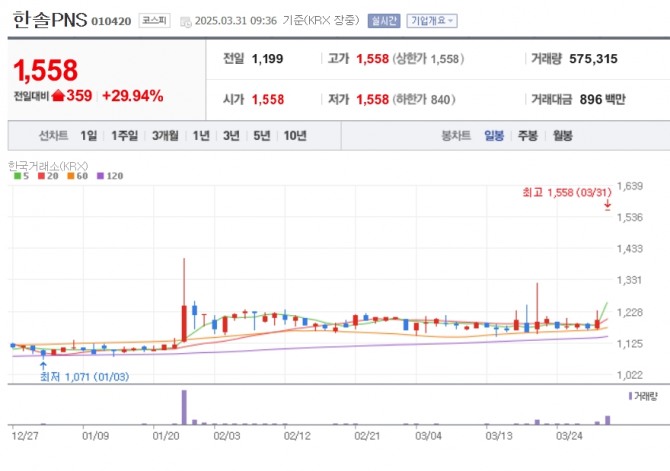Viewport: 670px width, 471px height.
Task: Click the 최저 1,071 low-point arrow marker
Action: pos(43,365)
